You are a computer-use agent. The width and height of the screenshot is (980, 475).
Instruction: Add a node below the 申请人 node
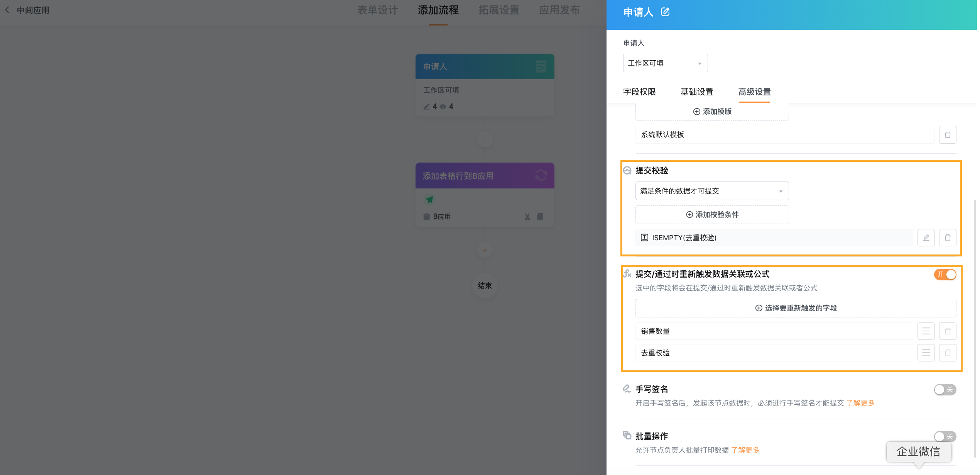point(485,140)
